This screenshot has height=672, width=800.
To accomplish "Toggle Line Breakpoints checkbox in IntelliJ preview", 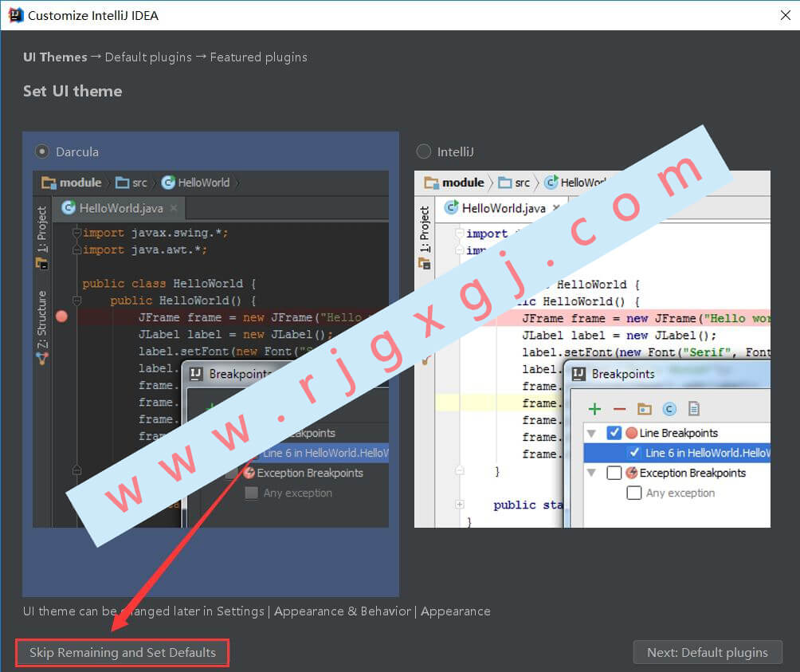I will coord(614,433).
